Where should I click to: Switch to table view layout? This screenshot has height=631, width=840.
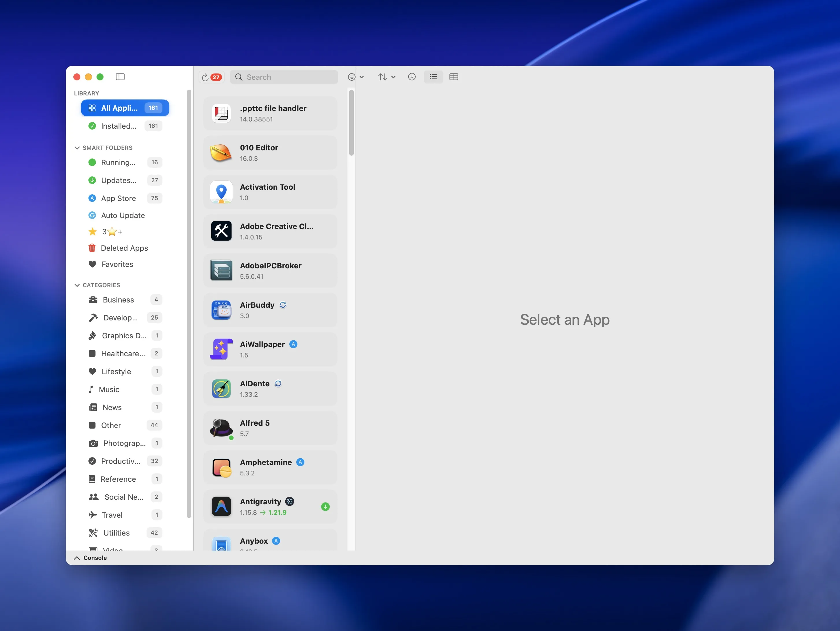click(x=454, y=77)
